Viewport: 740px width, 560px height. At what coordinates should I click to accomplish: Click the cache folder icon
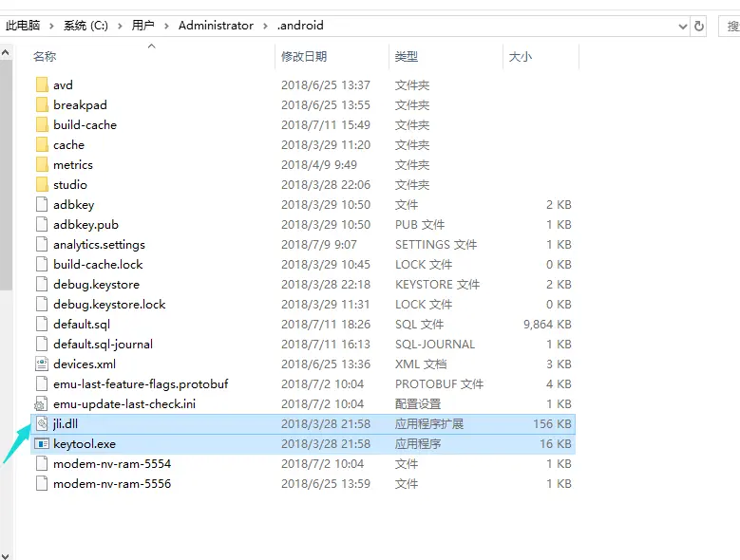(42, 144)
